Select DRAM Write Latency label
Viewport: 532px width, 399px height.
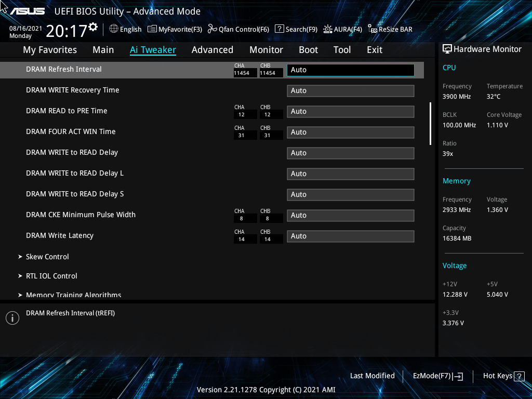coord(60,236)
